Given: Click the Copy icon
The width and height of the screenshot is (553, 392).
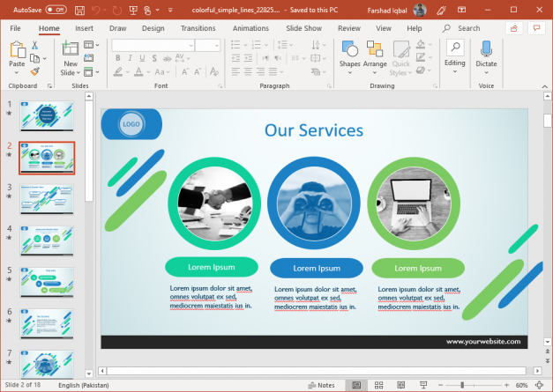Looking at the screenshot, I should [34, 58].
